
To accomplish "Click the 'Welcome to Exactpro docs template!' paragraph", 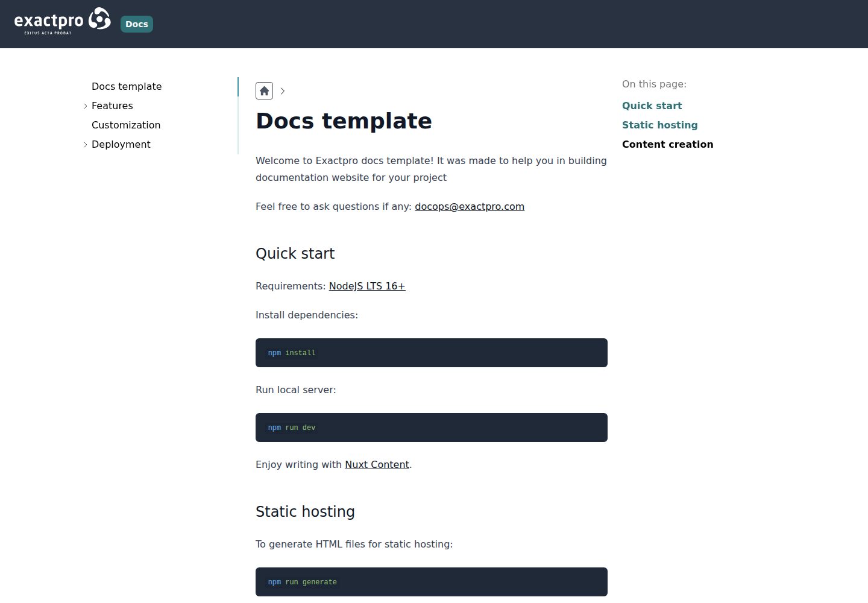I will pyautogui.click(x=431, y=169).
